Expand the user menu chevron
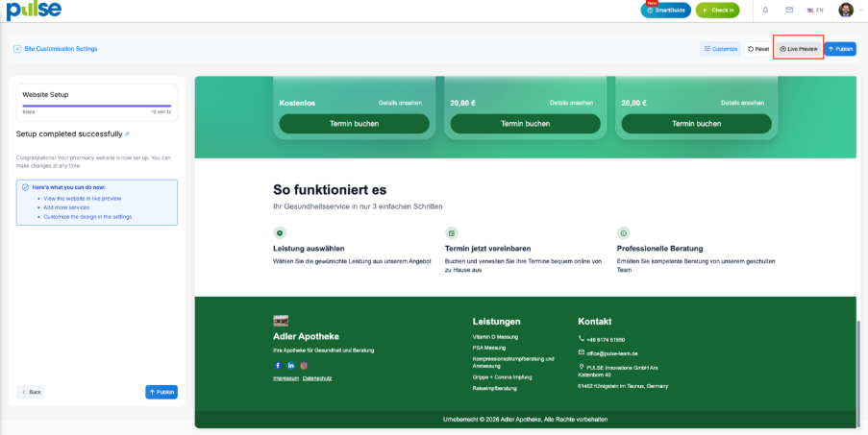Viewport: 868px width, 435px height. click(861, 10)
